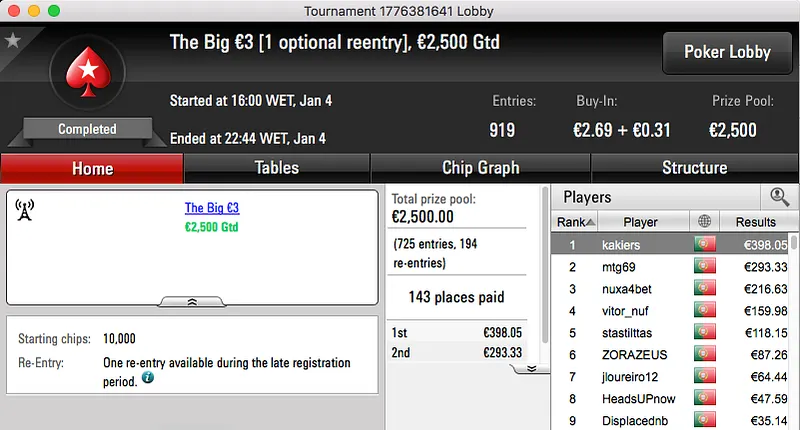Return to the Poker Lobby

pos(726,53)
